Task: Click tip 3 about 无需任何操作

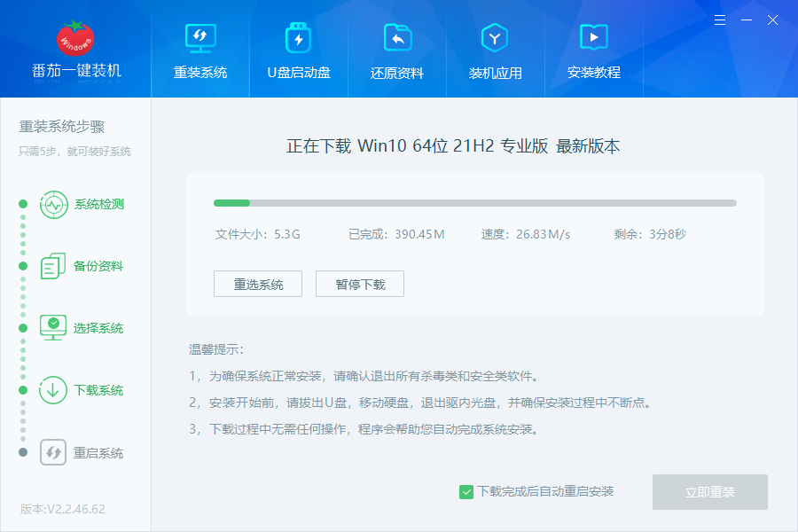Action: click(x=364, y=429)
